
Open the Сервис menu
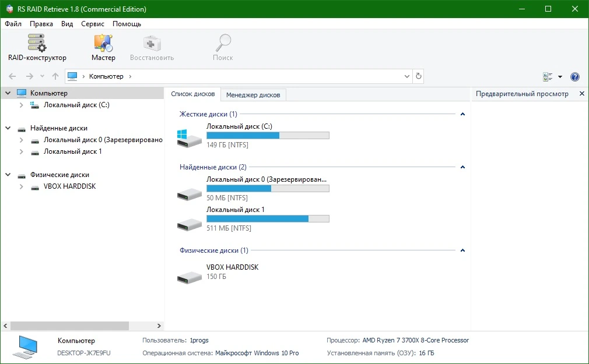click(93, 24)
